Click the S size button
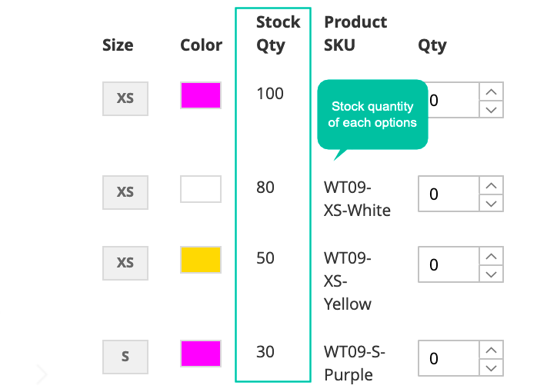The image size is (547, 392). pos(125,357)
